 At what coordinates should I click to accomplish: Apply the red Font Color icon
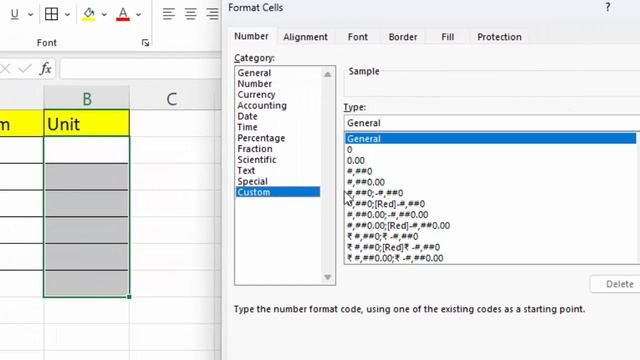(x=123, y=14)
